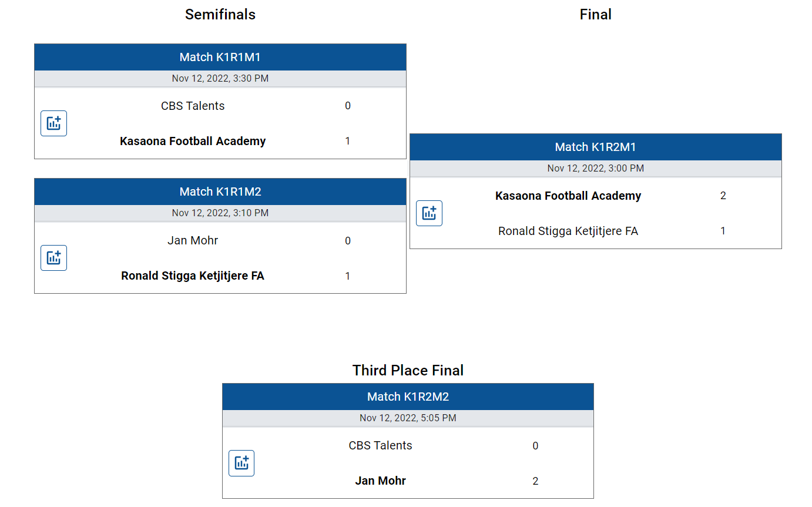Click the Semifinals heading
This screenshot has height=507, width=812.
point(220,15)
